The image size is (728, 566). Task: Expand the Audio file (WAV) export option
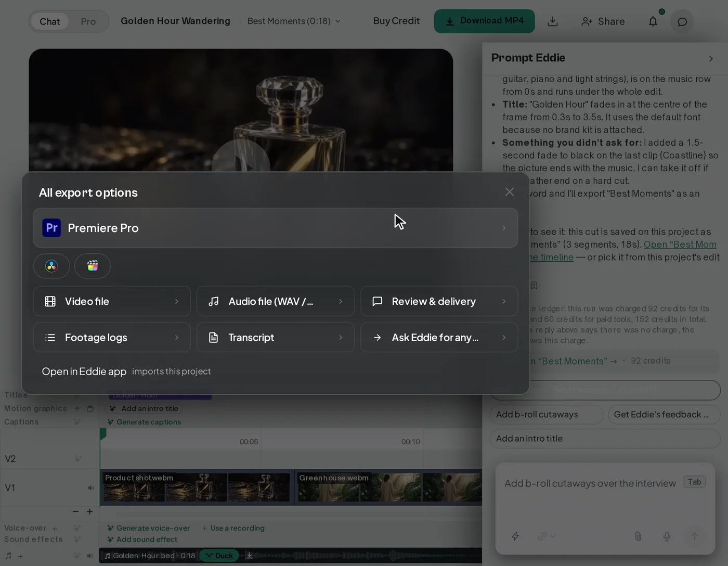click(276, 301)
